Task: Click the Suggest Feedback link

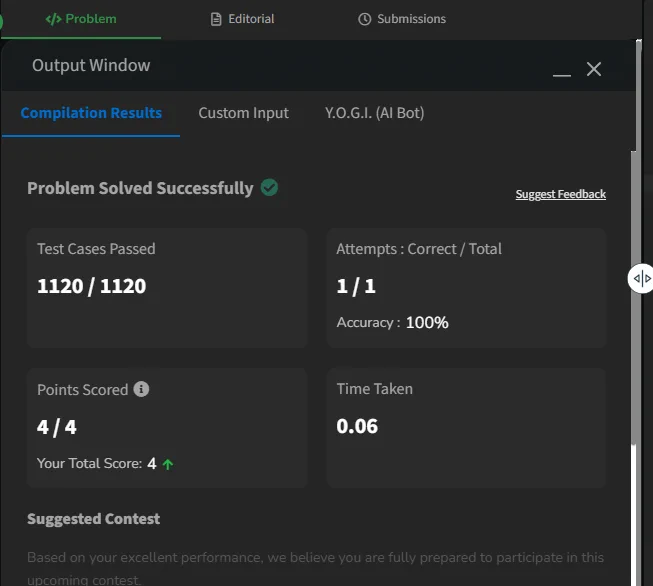Action: point(561,194)
